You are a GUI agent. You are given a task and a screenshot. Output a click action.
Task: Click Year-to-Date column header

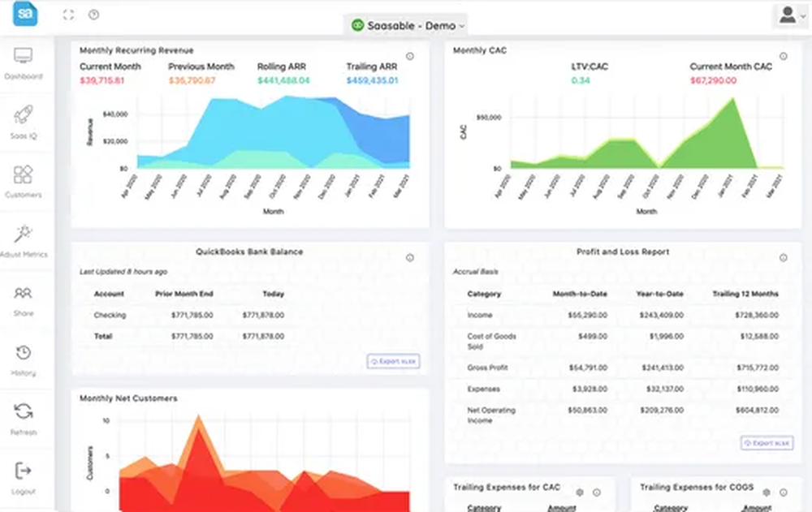pos(659,294)
